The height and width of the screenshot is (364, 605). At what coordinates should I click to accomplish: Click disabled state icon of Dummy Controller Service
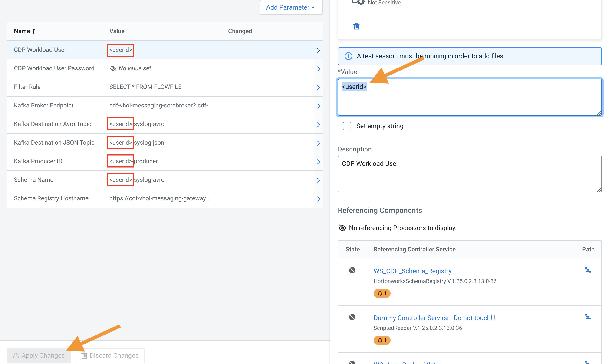(352, 317)
